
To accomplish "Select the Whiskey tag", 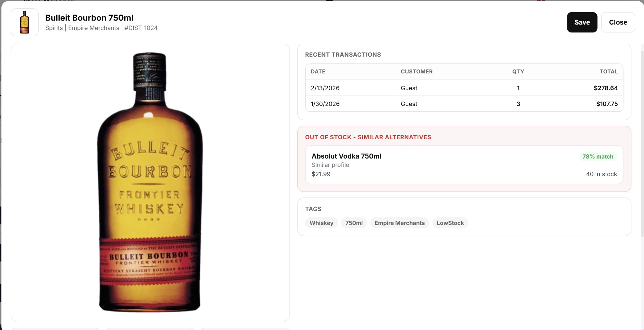I will click(x=321, y=223).
